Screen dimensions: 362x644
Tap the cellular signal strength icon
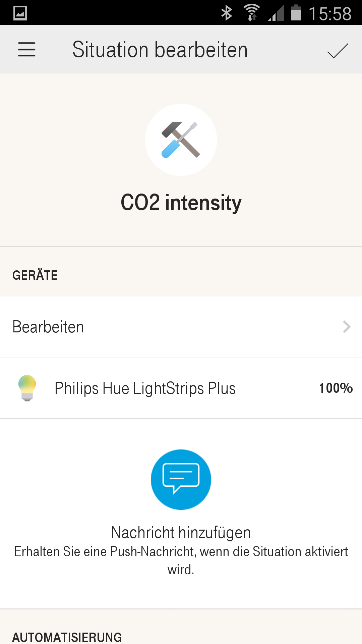[276, 13]
